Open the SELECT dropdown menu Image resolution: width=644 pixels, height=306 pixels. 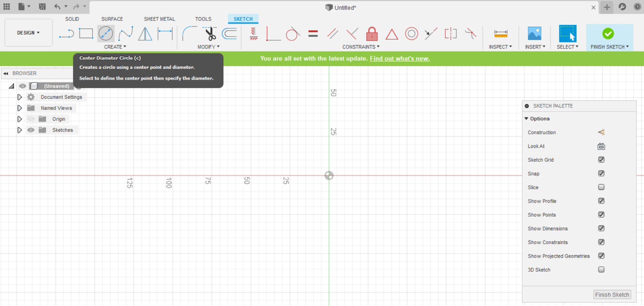[567, 47]
